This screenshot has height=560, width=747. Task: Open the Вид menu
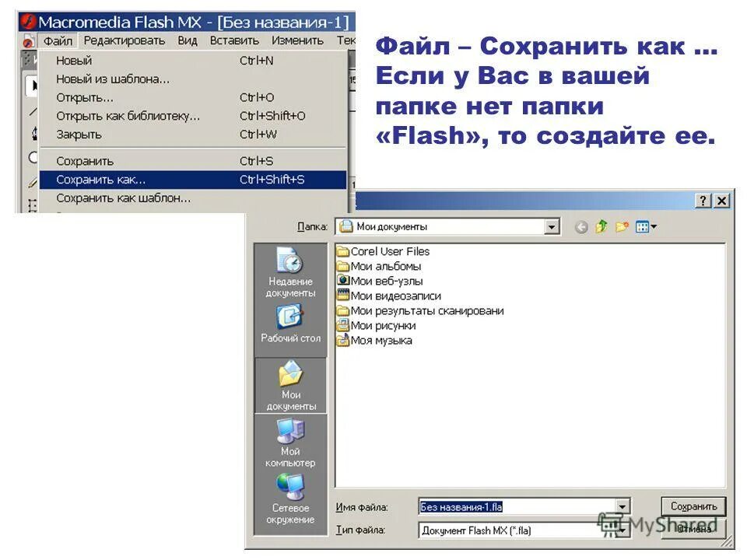pyautogui.click(x=188, y=41)
